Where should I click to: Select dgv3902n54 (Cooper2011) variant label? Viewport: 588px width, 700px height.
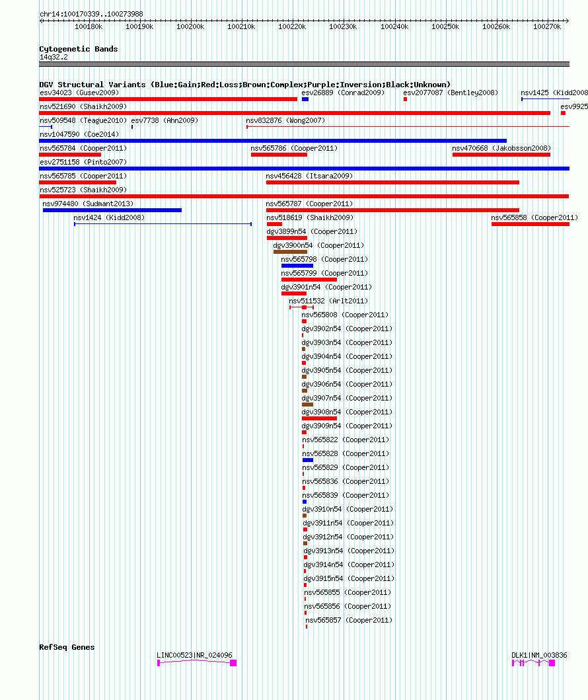point(347,329)
